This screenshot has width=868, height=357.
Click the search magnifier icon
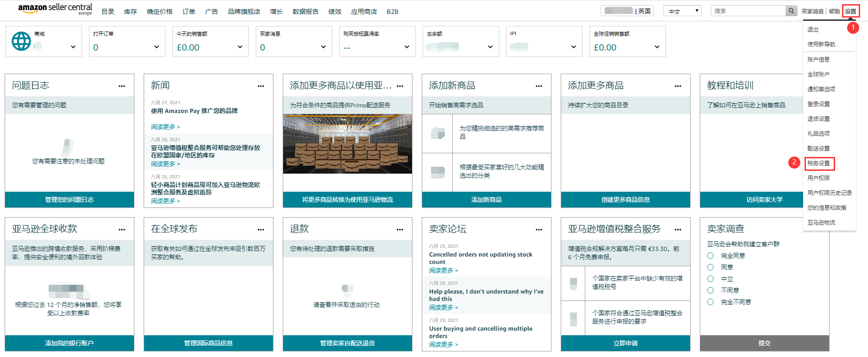tap(791, 11)
